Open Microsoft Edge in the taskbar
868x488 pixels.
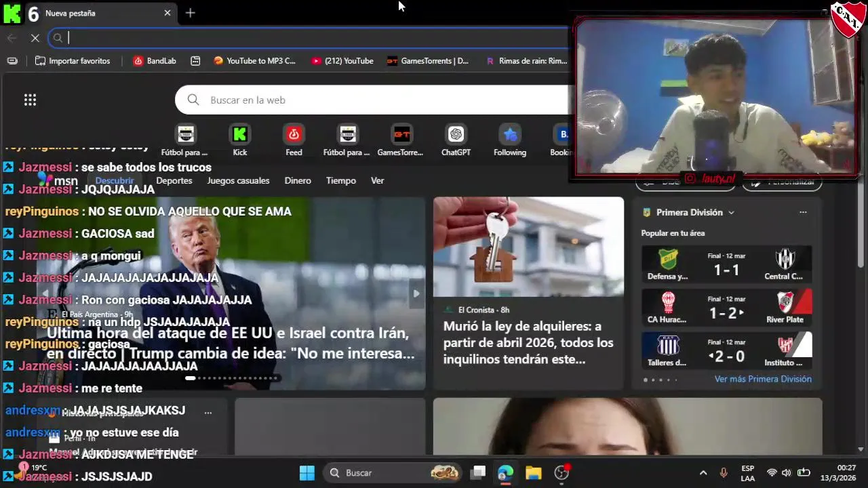(505, 472)
